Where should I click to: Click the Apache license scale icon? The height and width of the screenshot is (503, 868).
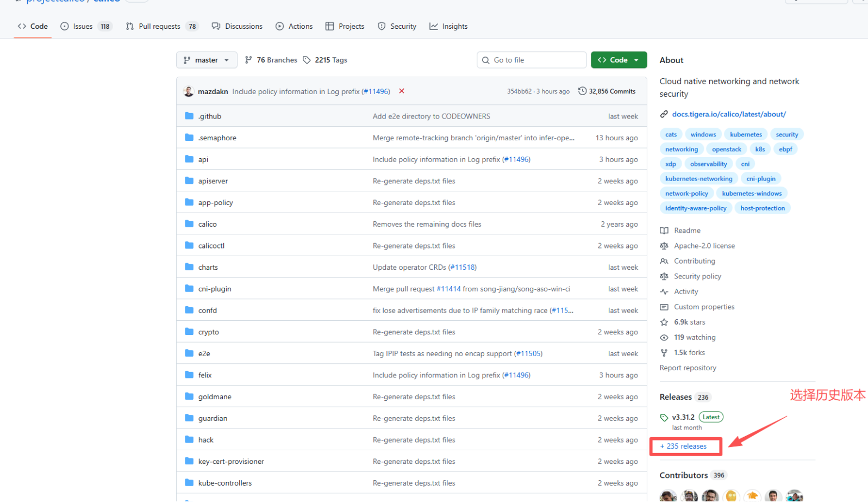pyautogui.click(x=664, y=246)
